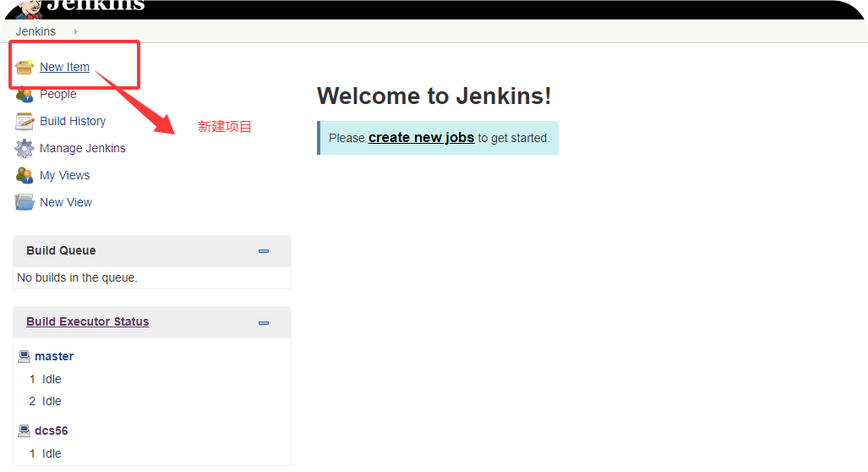
Task: Click the Build Queue heading
Action: pos(61,250)
